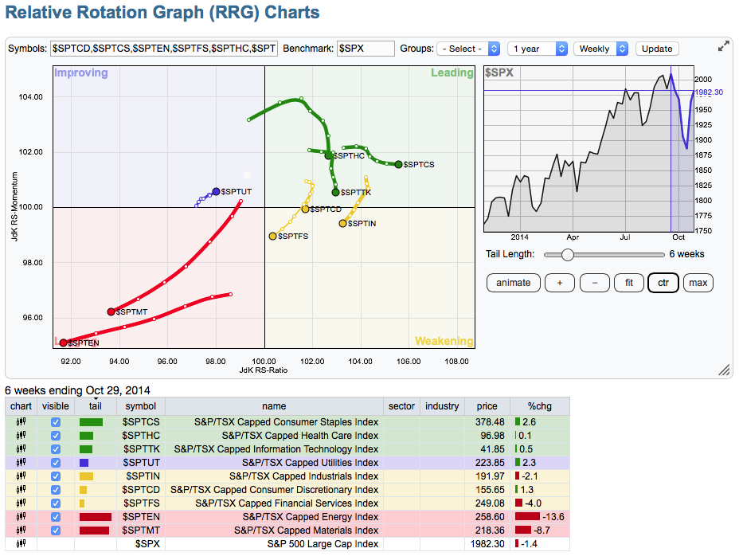This screenshot has width=739, height=560.
Task: Change the Weekly interval dropdown
Action: (600, 49)
